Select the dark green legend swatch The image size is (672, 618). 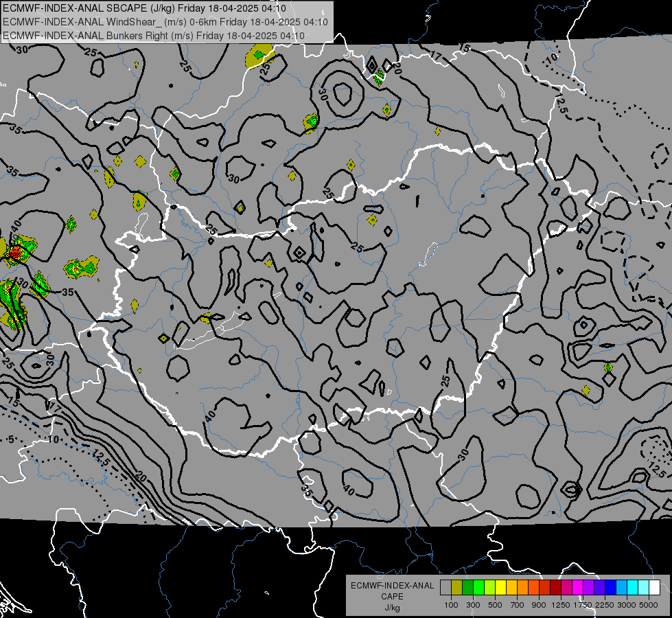(467, 587)
